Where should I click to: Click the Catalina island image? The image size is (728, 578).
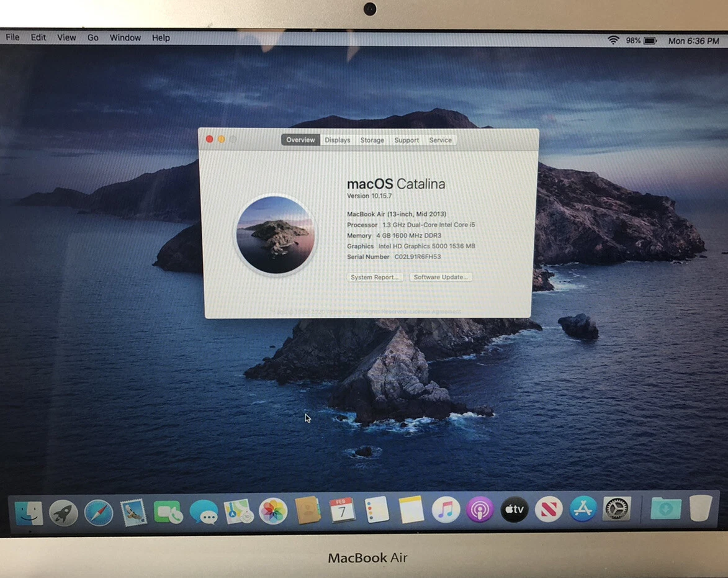(276, 235)
